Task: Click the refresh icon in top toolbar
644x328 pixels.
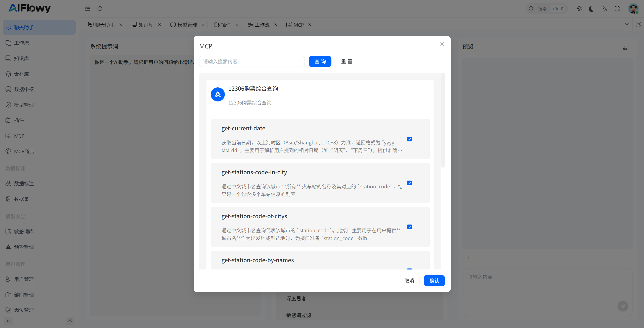Action: (x=100, y=9)
